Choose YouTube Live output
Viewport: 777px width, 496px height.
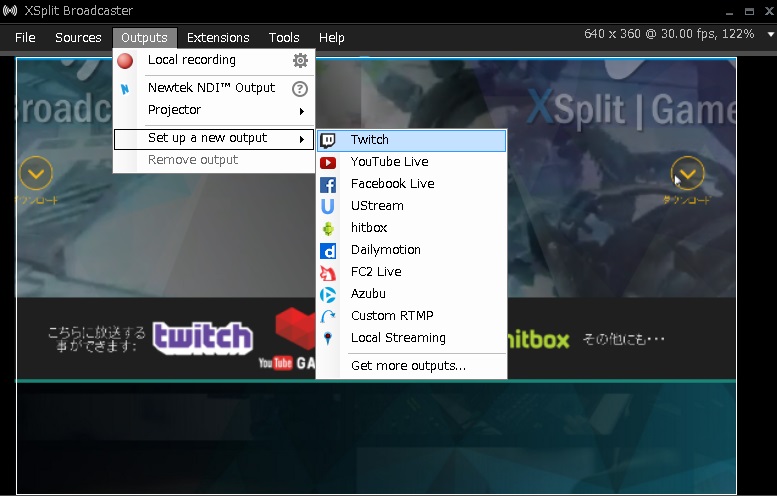[411, 162]
